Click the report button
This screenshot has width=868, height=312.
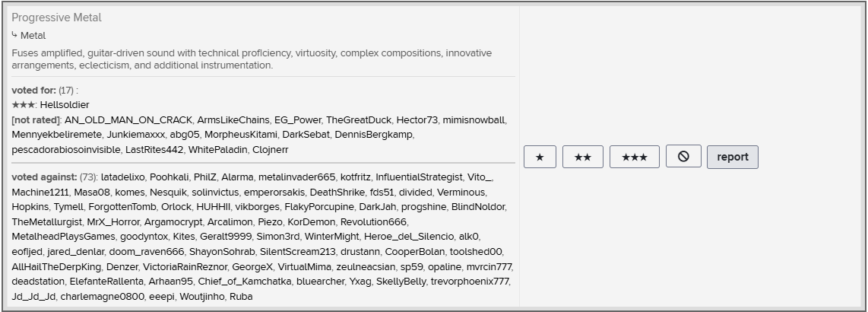[x=733, y=157]
